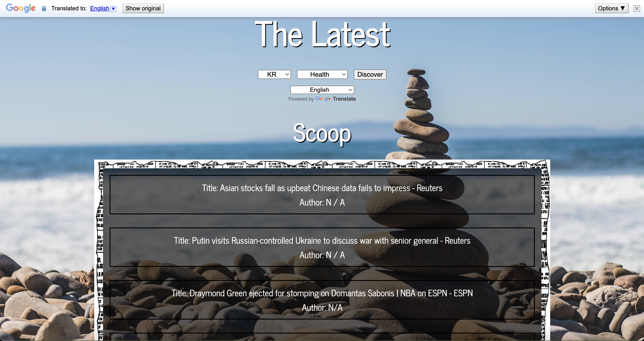Close the Google Translate bar
The width and height of the screenshot is (644, 341).
(x=637, y=9)
